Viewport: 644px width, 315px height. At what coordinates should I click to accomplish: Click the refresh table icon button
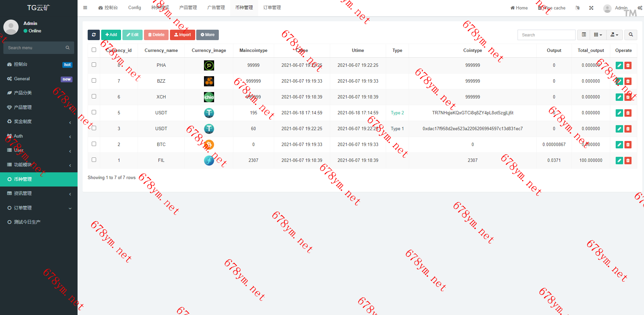(94, 35)
